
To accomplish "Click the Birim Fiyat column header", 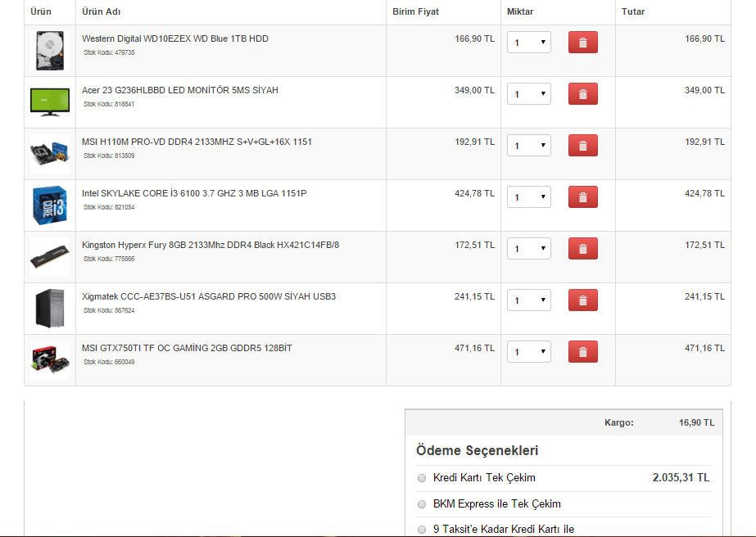I will coord(415,11).
